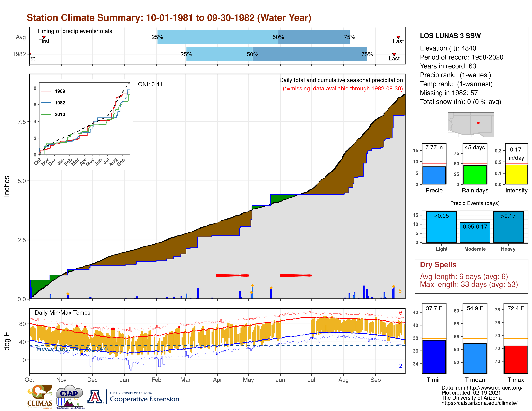
Task: Click the Cooperative Extension text
Action: (144, 399)
